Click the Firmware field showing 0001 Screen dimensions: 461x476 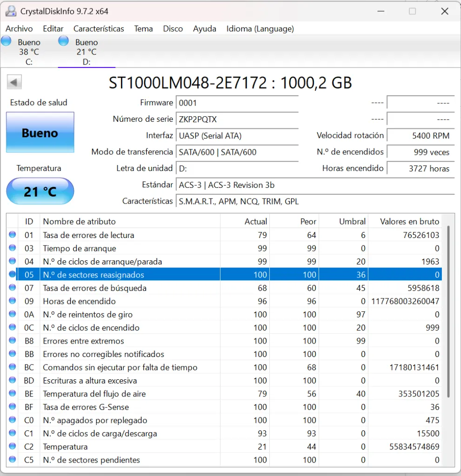237,103
